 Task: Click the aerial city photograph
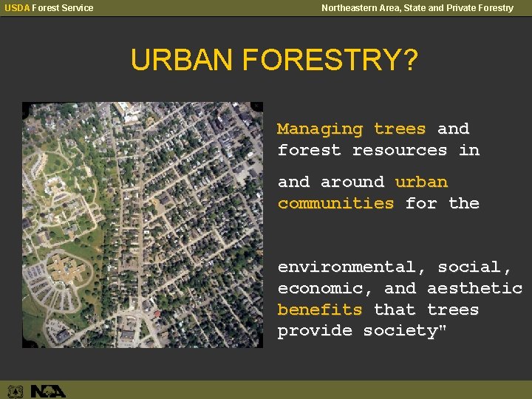[143, 225]
